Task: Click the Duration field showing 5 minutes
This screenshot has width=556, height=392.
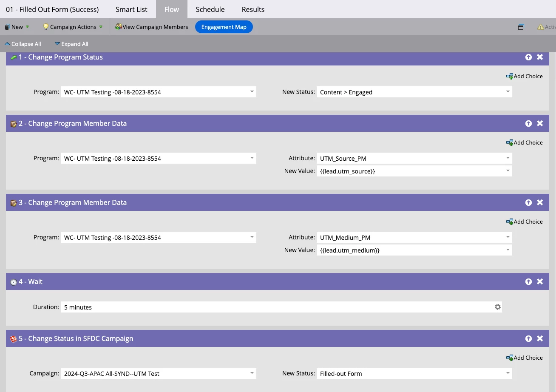Action: pos(281,307)
